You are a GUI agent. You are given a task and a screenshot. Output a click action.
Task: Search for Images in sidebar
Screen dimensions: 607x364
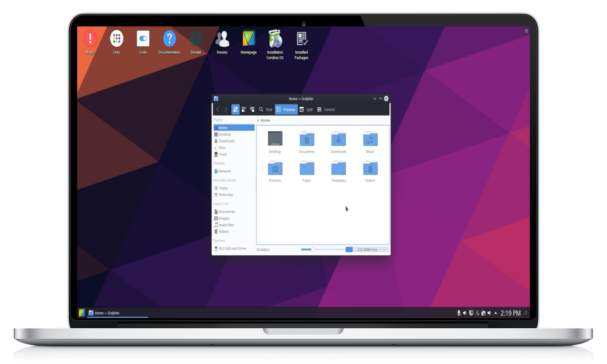tap(234, 218)
